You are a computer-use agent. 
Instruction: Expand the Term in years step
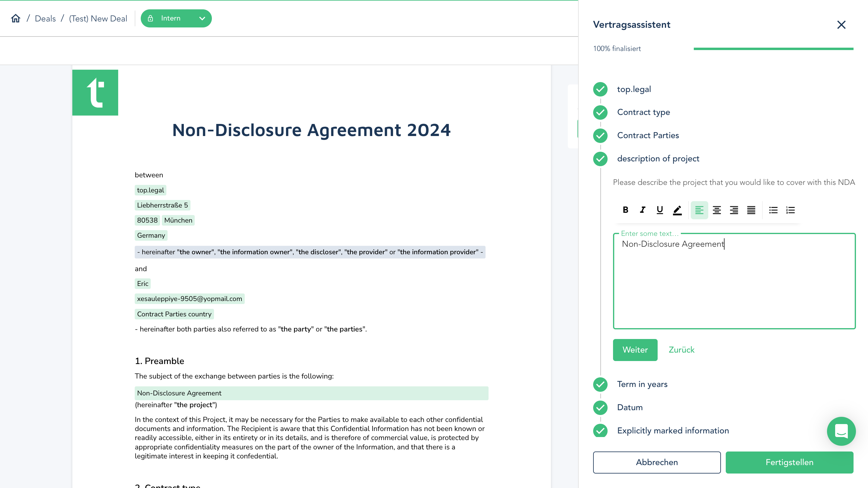coord(642,384)
